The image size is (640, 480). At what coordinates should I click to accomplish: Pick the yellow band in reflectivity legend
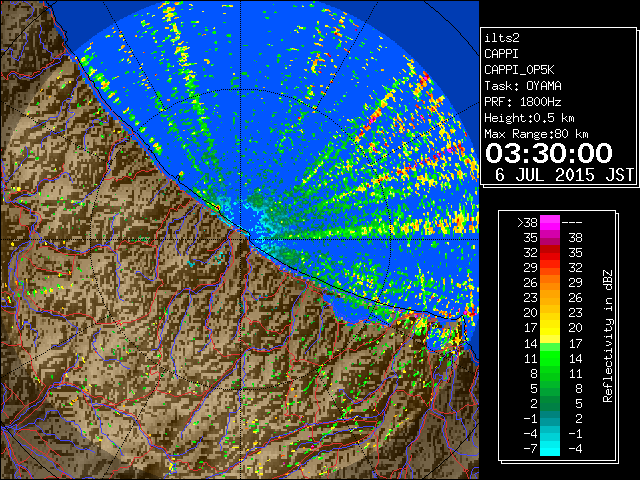(550, 328)
